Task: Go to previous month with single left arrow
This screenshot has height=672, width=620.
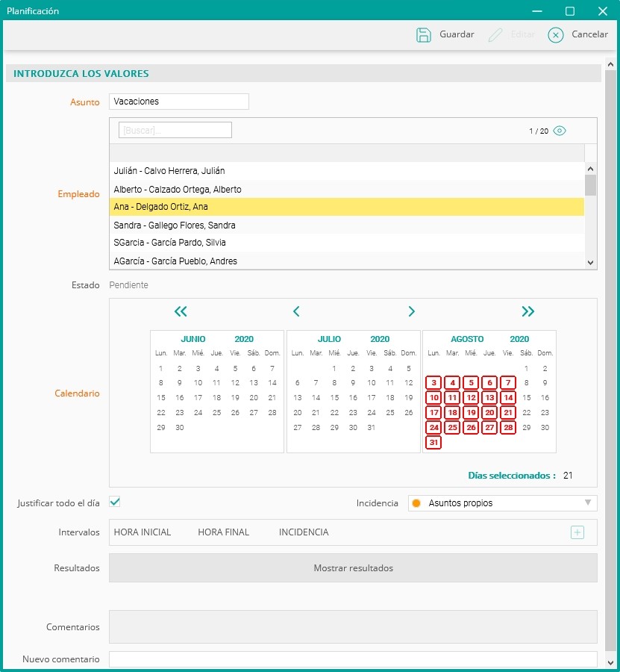Action: [296, 311]
